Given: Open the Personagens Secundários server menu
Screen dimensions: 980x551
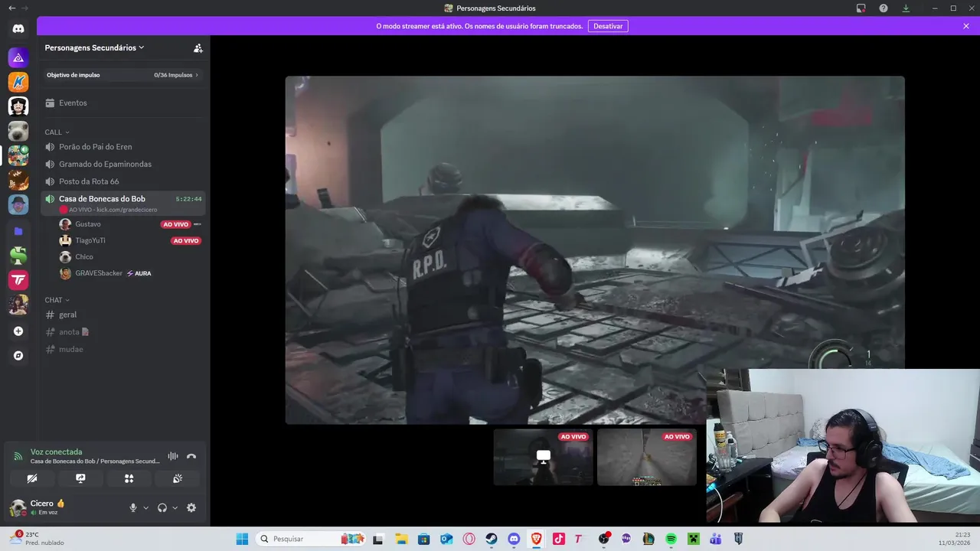Looking at the screenshot, I should [94, 47].
